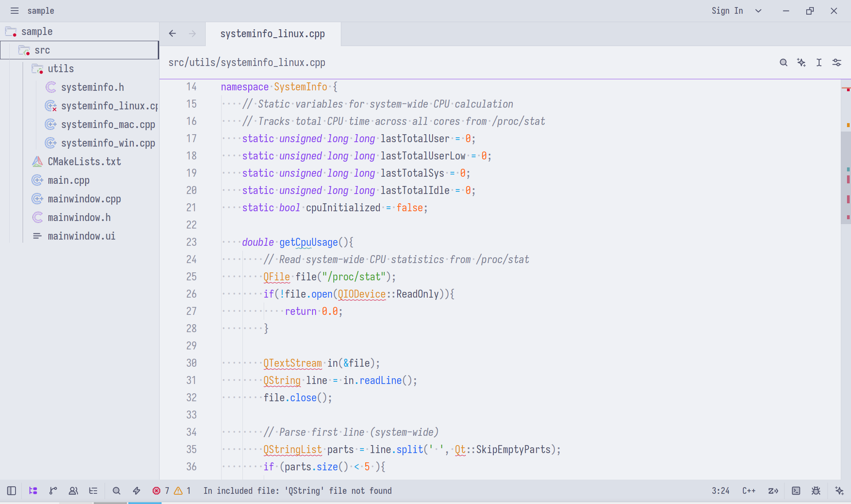Viewport: 851px width, 504px height.
Task: Click line number 23 in the gutter
Action: coord(191,242)
